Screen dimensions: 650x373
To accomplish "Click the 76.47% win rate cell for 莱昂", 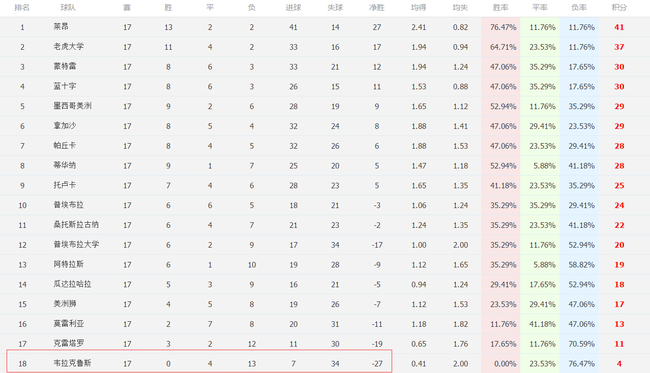I will [503, 27].
